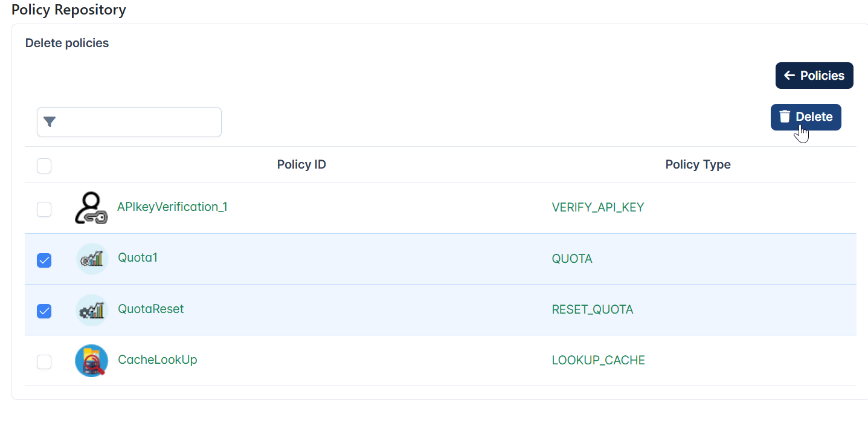
Task: Check the CacheLookUp row checkbox
Action: [44, 361]
